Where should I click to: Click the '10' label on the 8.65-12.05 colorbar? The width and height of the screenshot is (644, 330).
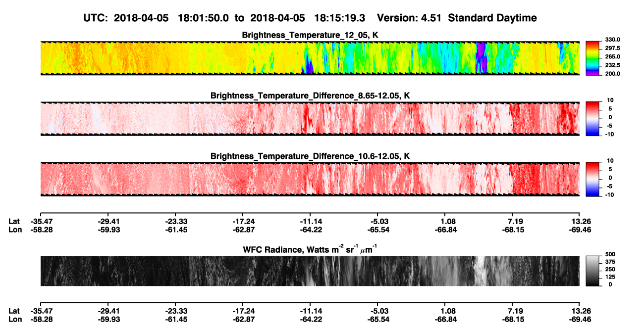click(x=610, y=100)
